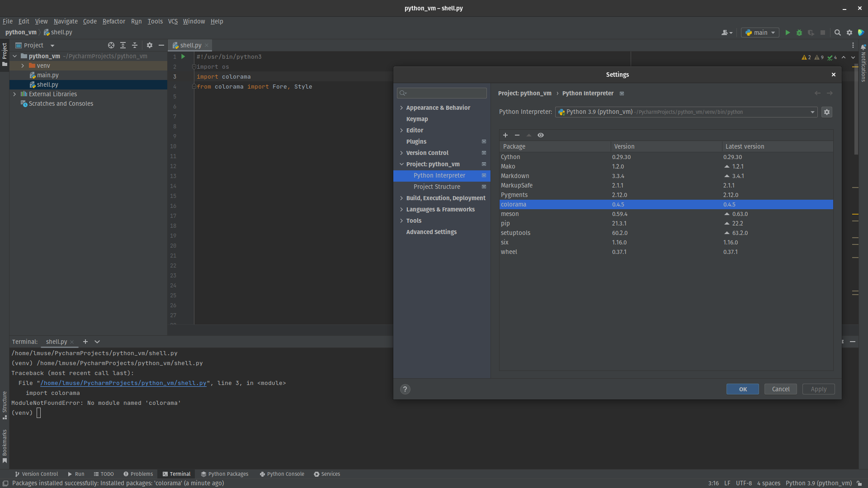The height and width of the screenshot is (488, 868).
Task: Click the settings search field
Action: [442, 93]
